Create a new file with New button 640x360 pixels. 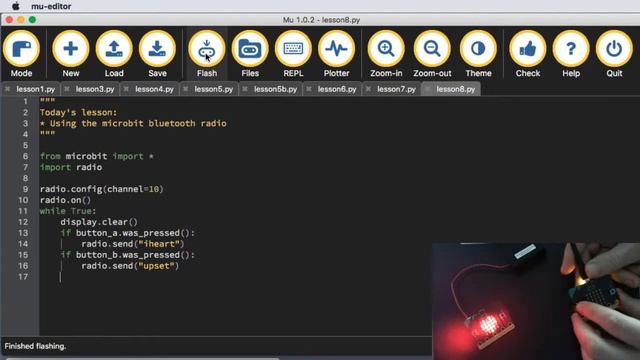click(71, 54)
